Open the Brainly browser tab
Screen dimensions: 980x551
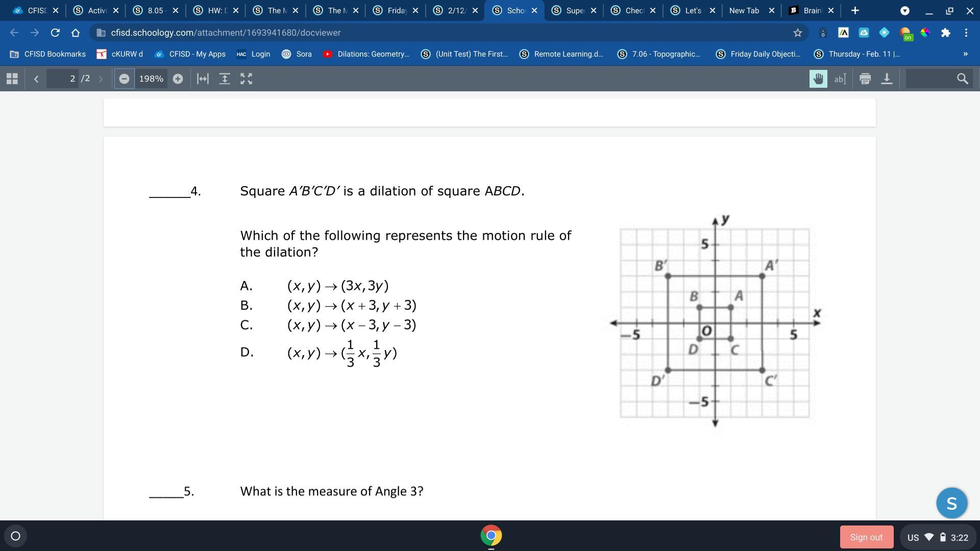coord(810,10)
